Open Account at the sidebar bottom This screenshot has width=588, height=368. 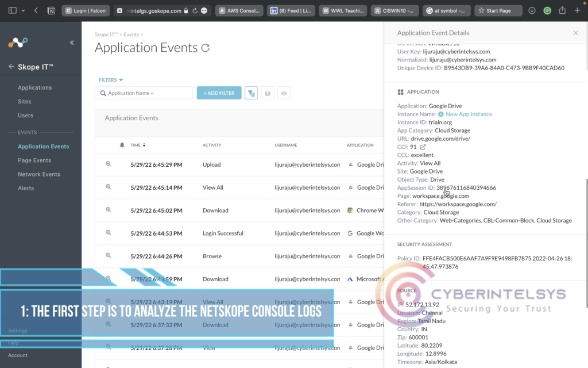pyautogui.click(x=18, y=355)
